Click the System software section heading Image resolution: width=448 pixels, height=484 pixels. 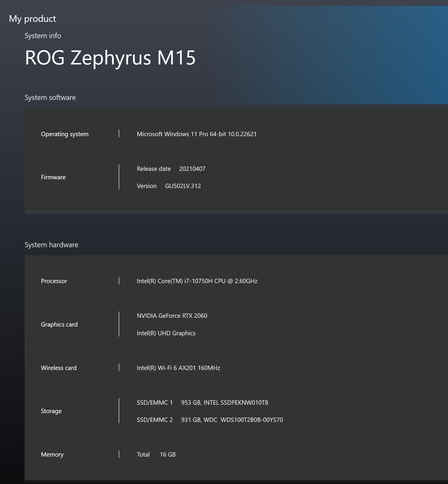50,97
